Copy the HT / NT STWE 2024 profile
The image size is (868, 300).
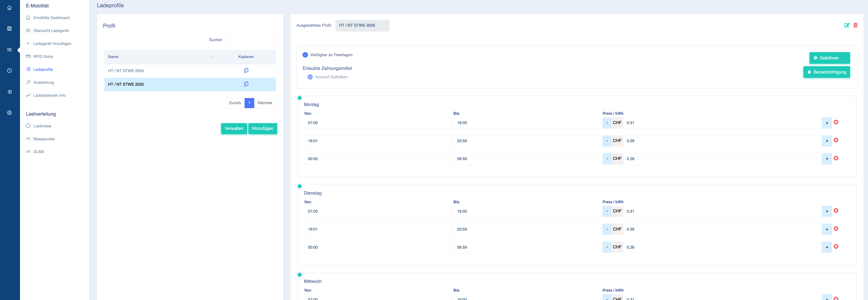[x=246, y=70]
